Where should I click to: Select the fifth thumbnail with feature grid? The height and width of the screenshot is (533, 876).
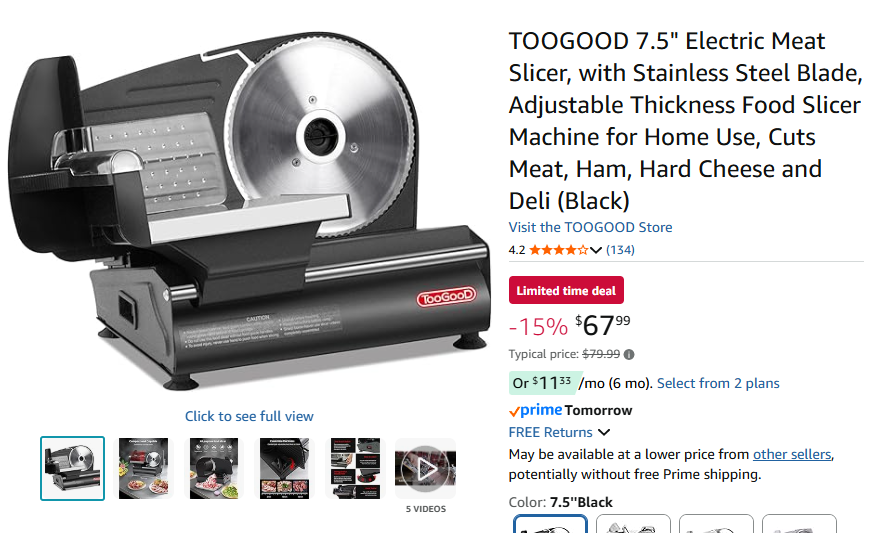(x=355, y=468)
